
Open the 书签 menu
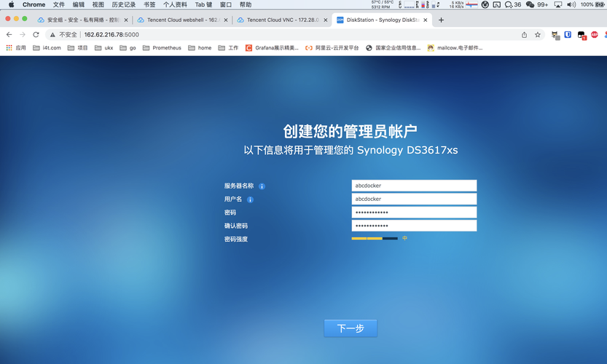tap(149, 4)
